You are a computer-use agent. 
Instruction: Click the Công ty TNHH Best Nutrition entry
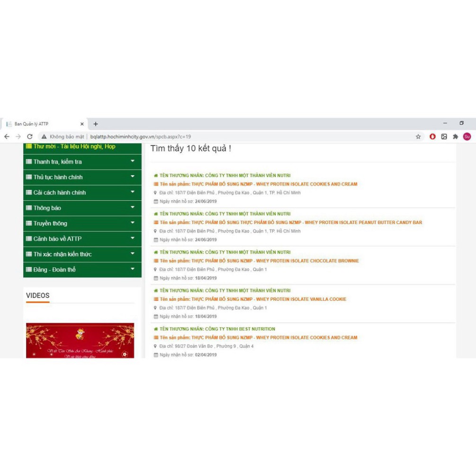pos(217,329)
